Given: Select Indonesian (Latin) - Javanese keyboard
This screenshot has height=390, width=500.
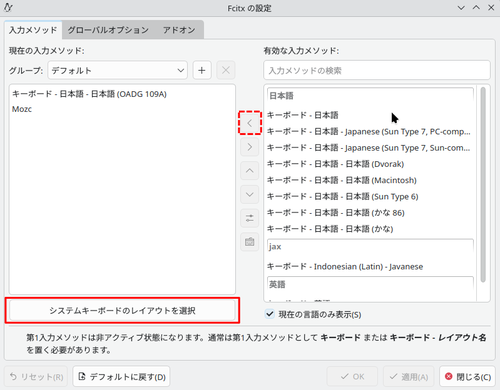Looking at the screenshot, I should [x=370, y=267].
